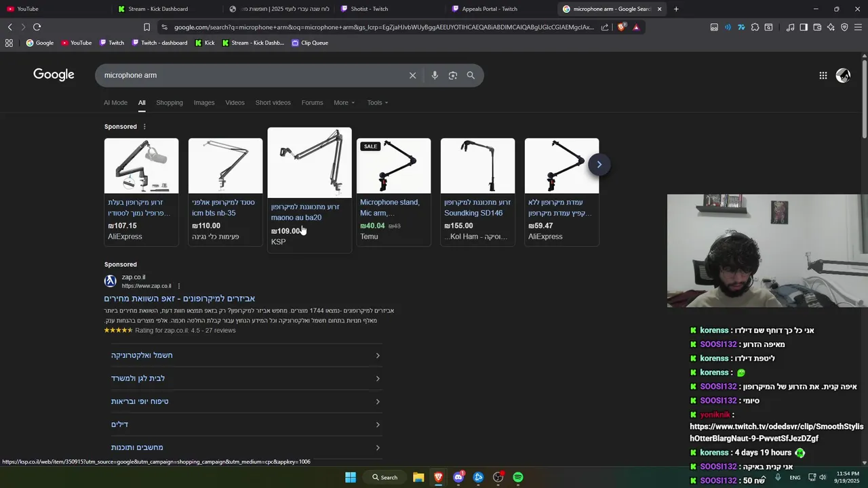This screenshot has width=868, height=488.
Task: Expand the More search filters dropdown
Action: [x=344, y=103]
